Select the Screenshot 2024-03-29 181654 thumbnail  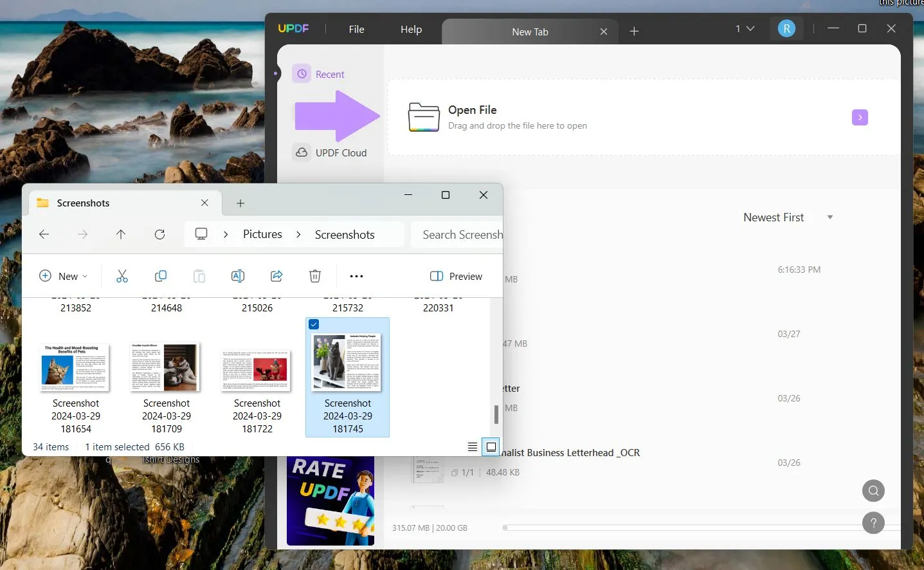point(76,368)
